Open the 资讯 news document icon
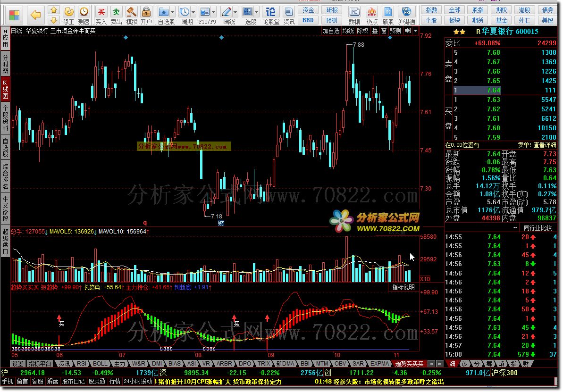Viewport: 563px width, 392px height. click(x=288, y=16)
